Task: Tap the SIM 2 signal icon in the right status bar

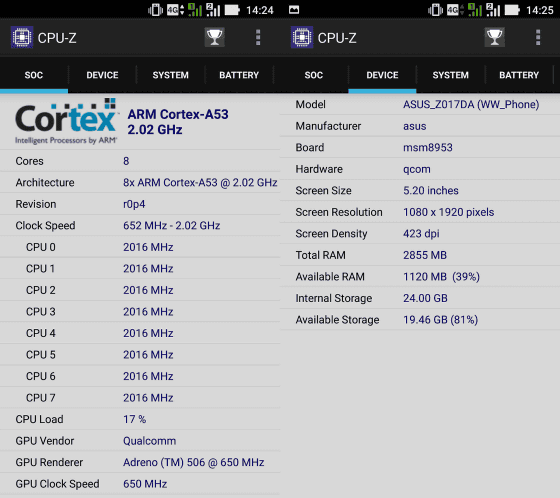Action: (493, 10)
